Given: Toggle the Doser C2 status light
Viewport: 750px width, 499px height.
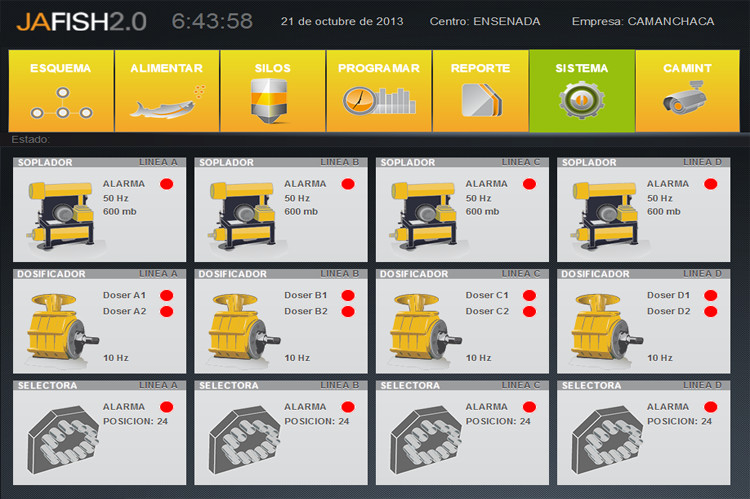Looking at the screenshot, I should pyautogui.click(x=530, y=311).
